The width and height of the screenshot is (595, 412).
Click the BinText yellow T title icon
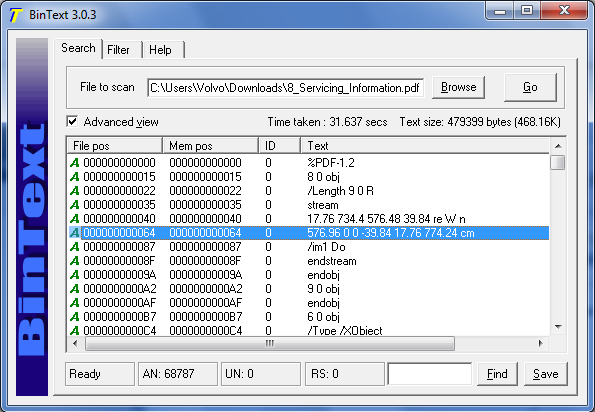16,15
